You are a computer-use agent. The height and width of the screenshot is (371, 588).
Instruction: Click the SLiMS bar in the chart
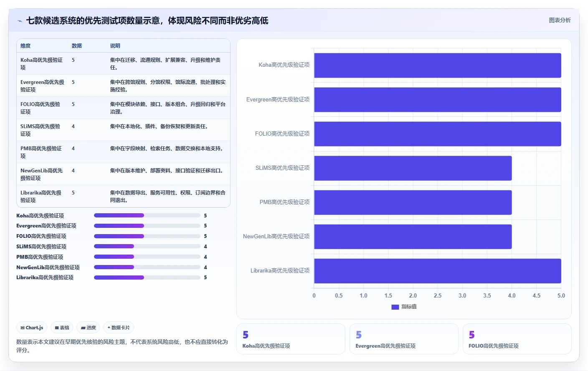[x=413, y=168]
